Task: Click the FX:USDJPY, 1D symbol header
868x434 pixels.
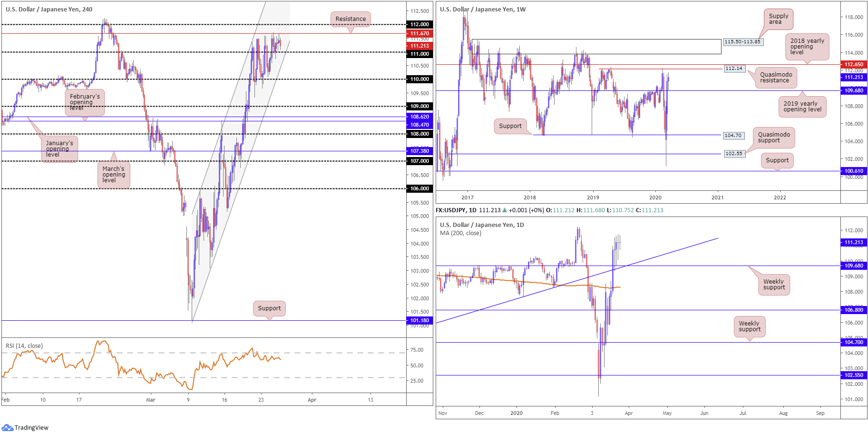Action: [x=457, y=210]
